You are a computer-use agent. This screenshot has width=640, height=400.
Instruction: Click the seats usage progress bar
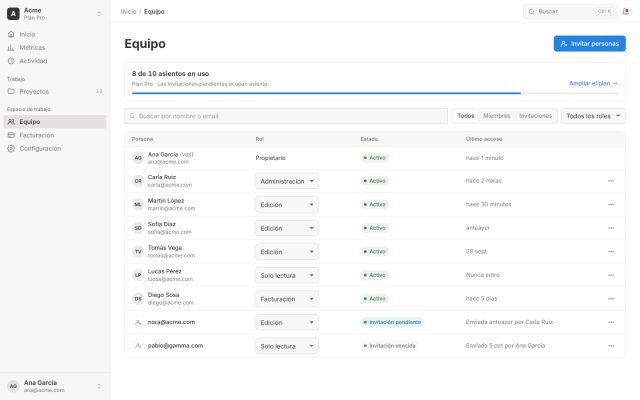[375, 93]
